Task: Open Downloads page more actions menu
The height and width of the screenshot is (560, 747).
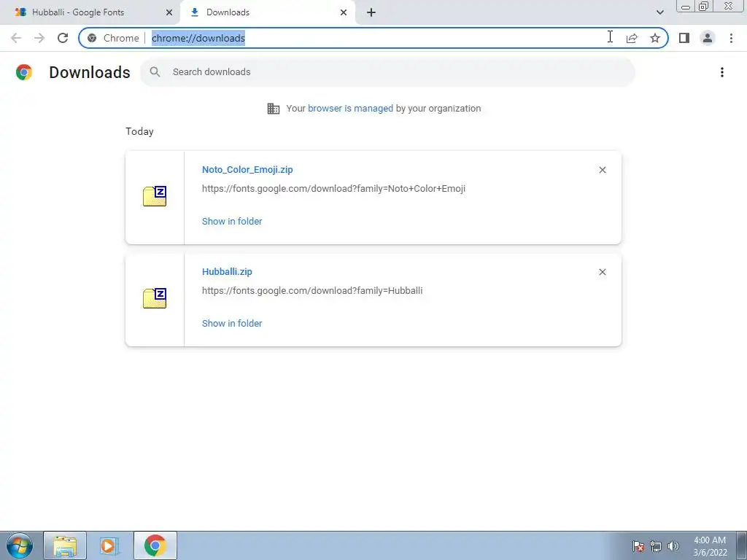Action: pos(722,72)
